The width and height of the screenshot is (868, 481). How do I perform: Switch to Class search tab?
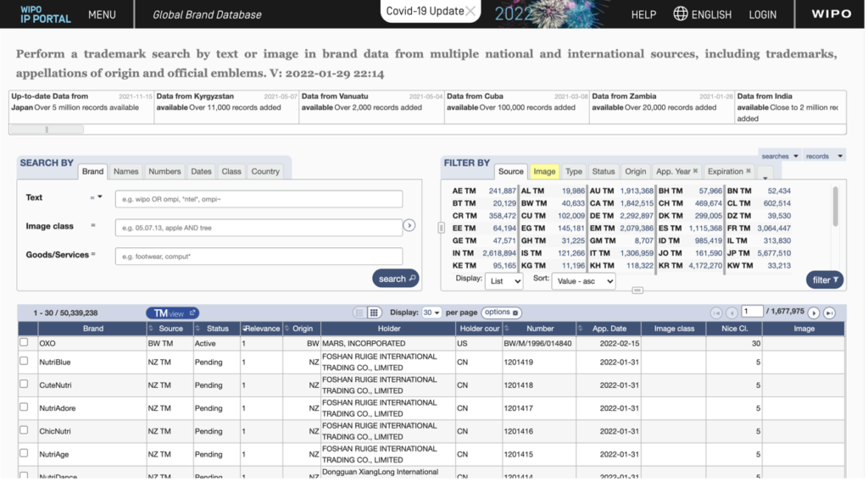click(231, 171)
